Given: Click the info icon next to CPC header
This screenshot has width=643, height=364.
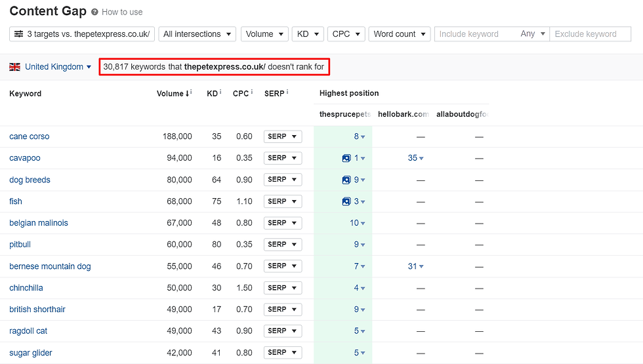Looking at the screenshot, I should 251,92.
